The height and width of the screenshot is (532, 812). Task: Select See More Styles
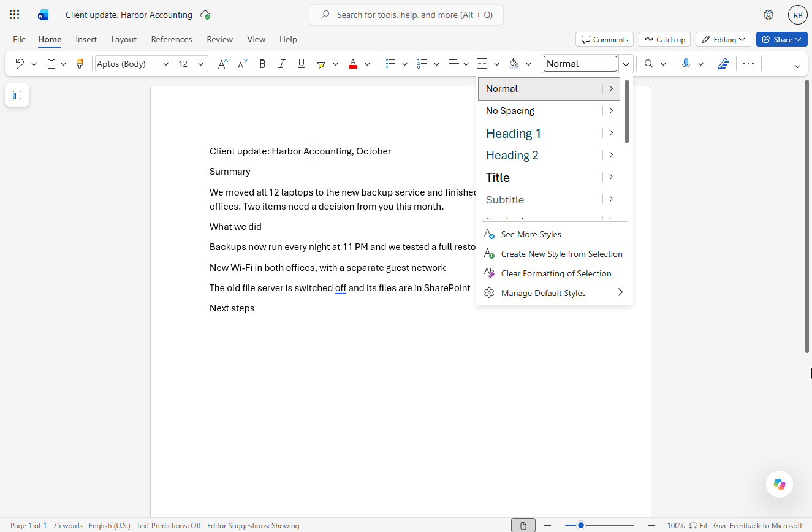point(555,234)
